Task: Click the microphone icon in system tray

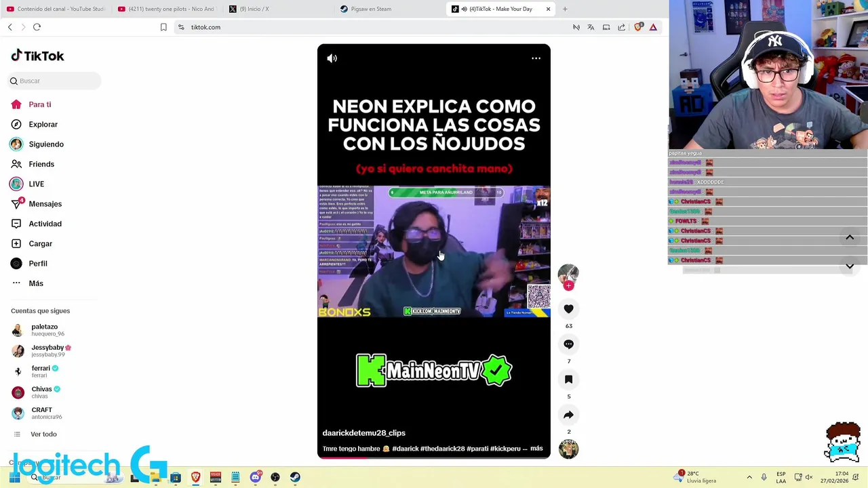Action: click(764, 477)
